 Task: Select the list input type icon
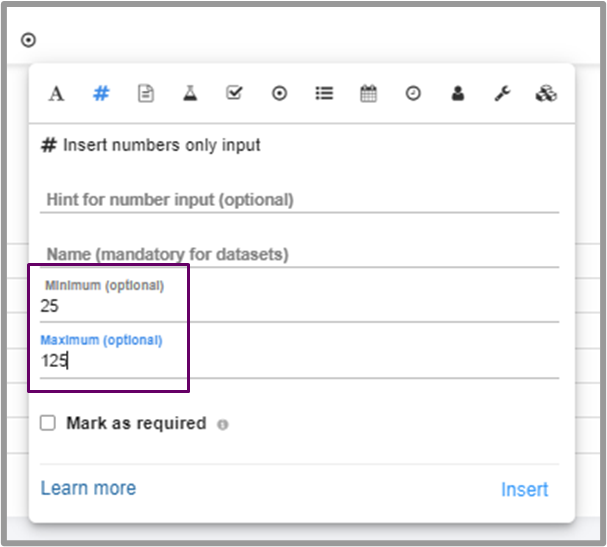(324, 94)
